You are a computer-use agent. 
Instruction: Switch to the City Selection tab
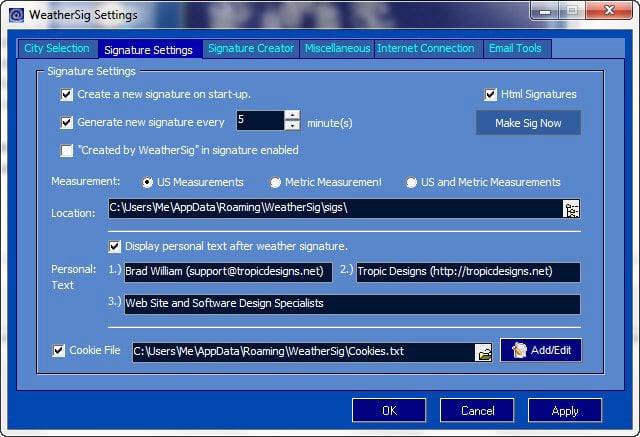(x=57, y=48)
